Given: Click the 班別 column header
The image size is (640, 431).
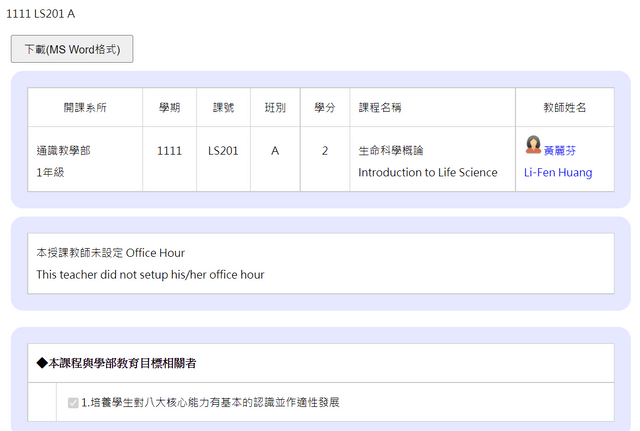Looking at the screenshot, I should click(x=275, y=108).
